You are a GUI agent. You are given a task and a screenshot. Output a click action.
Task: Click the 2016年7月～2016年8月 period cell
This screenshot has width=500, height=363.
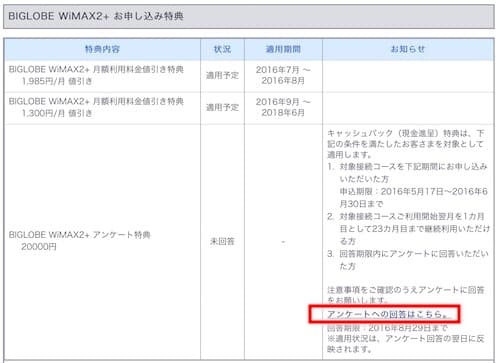pos(283,75)
